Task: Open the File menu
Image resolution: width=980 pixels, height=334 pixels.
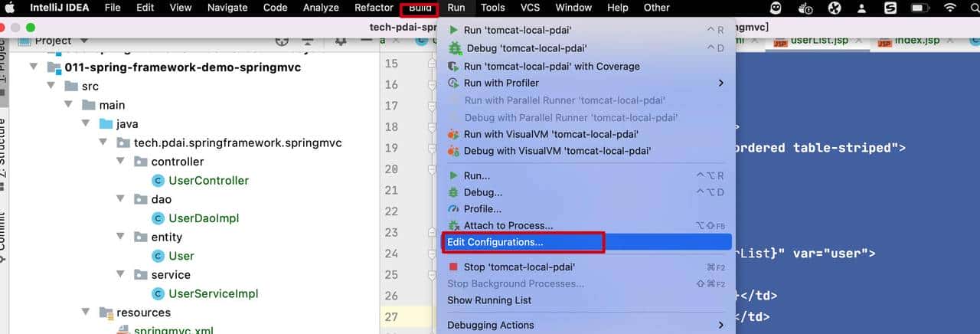Action: [x=112, y=8]
